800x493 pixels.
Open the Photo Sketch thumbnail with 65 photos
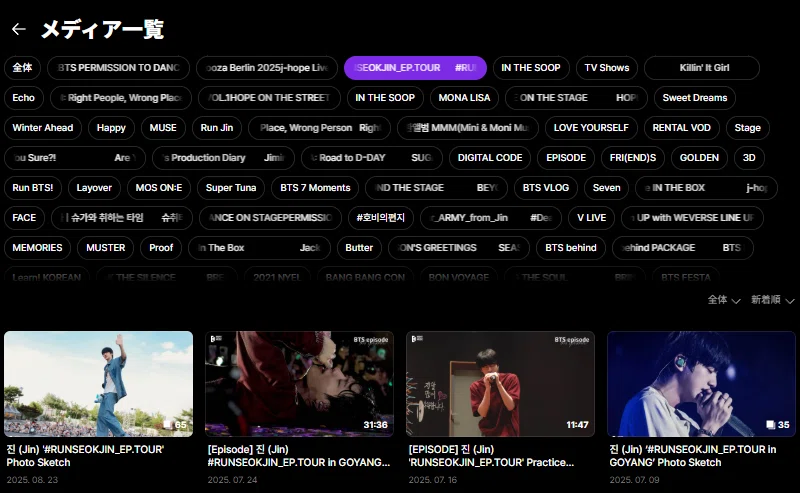click(98, 384)
